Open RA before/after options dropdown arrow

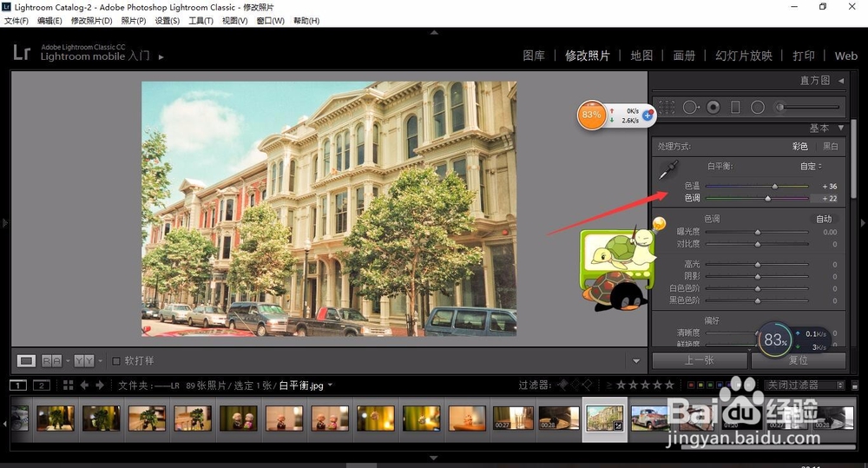point(68,361)
